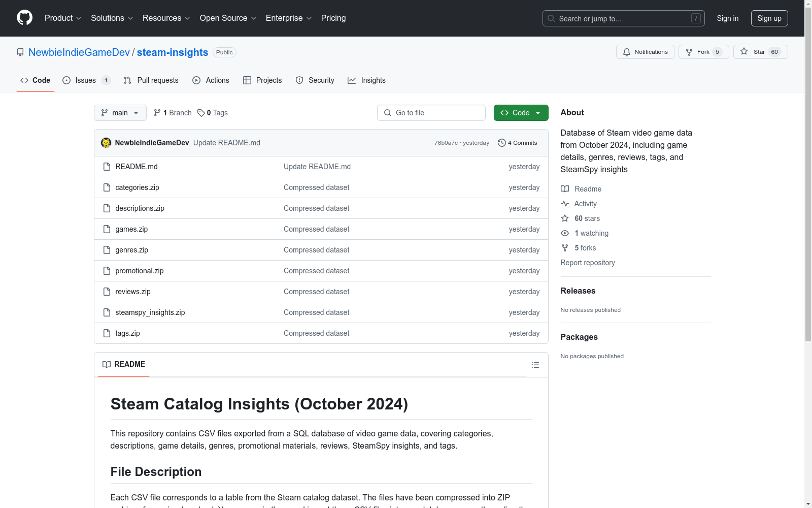Image resolution: width=812 pixels, height=508 pixels.
Task: Click the file icon next to tags.zip
Action: [107, 333]
